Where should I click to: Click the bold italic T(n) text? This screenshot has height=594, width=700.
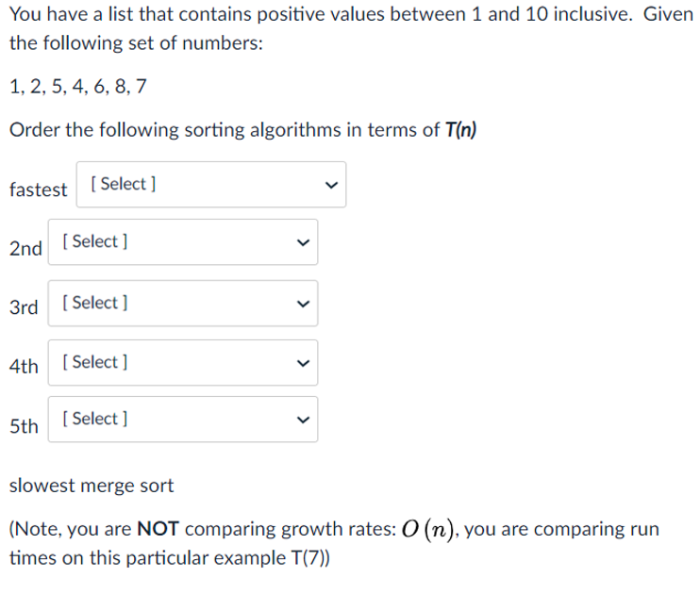(460, 130)
